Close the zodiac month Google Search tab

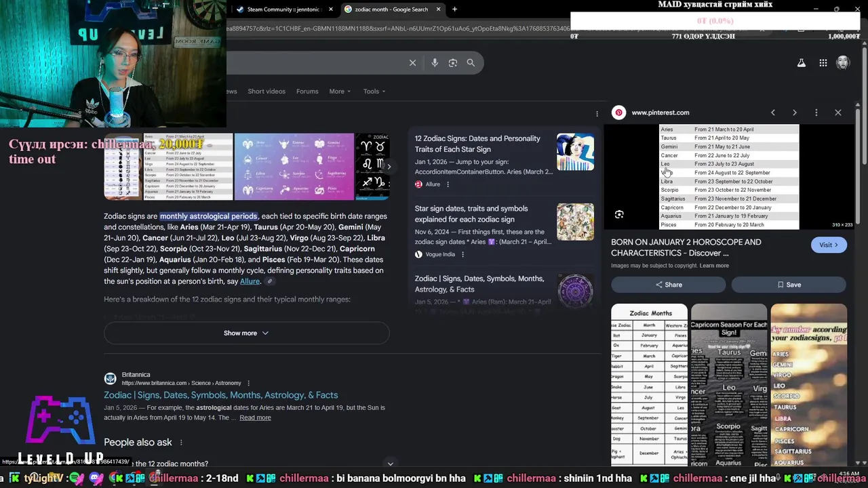click(x=439, y=9)
